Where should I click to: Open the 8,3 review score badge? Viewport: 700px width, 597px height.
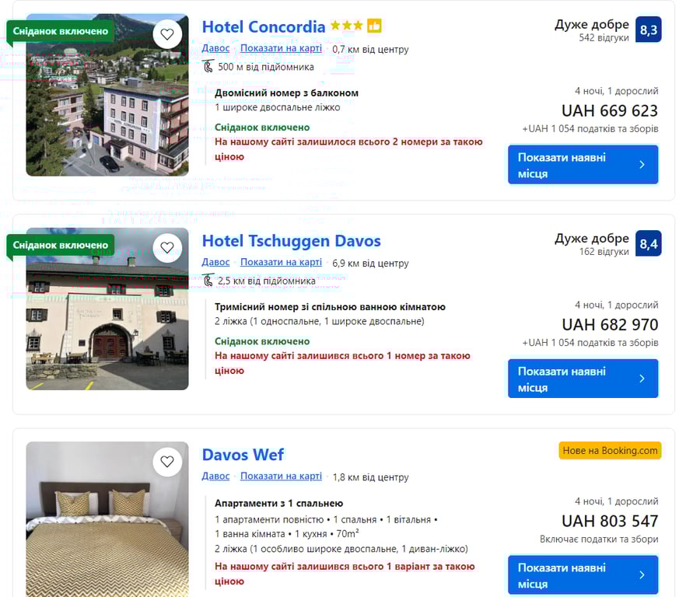[x=648, y=30]
